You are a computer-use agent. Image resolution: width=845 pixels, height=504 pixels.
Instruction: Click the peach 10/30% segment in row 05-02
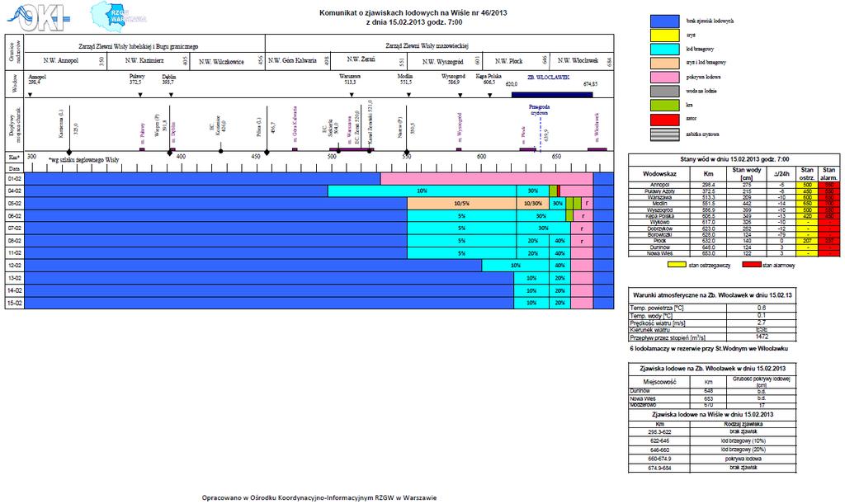[x=532, y=204]
